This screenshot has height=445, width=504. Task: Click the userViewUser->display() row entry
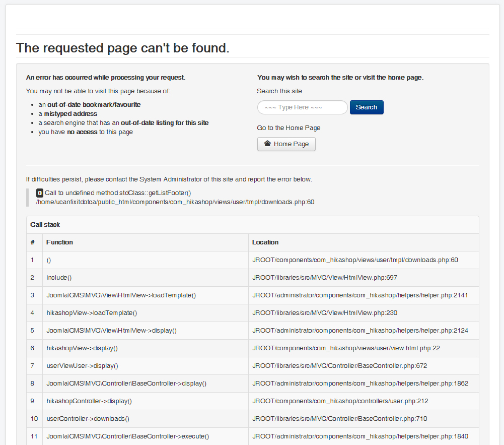click(86, 366)
